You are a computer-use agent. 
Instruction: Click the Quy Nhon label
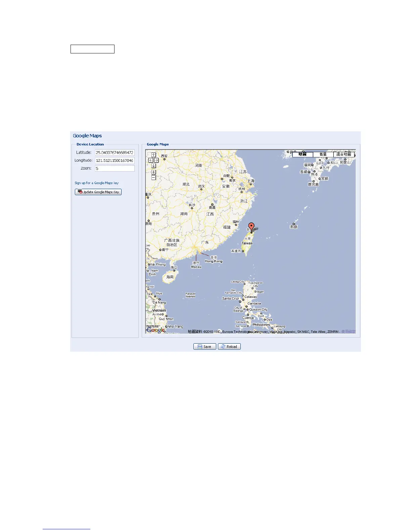[166, 319]
